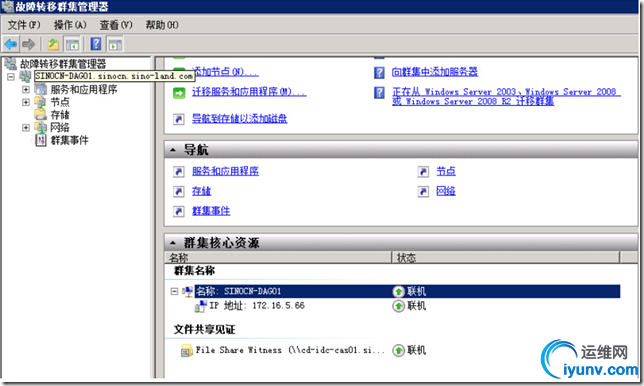Click the 群集事件 tree icon

(41, 140)
